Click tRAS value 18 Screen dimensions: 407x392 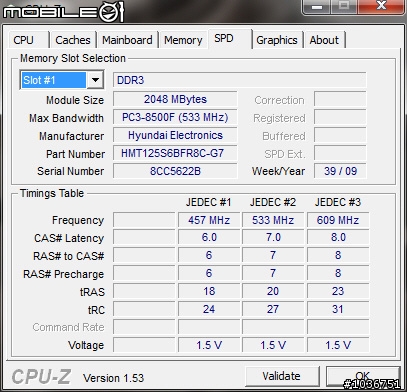tap(209, 291)
